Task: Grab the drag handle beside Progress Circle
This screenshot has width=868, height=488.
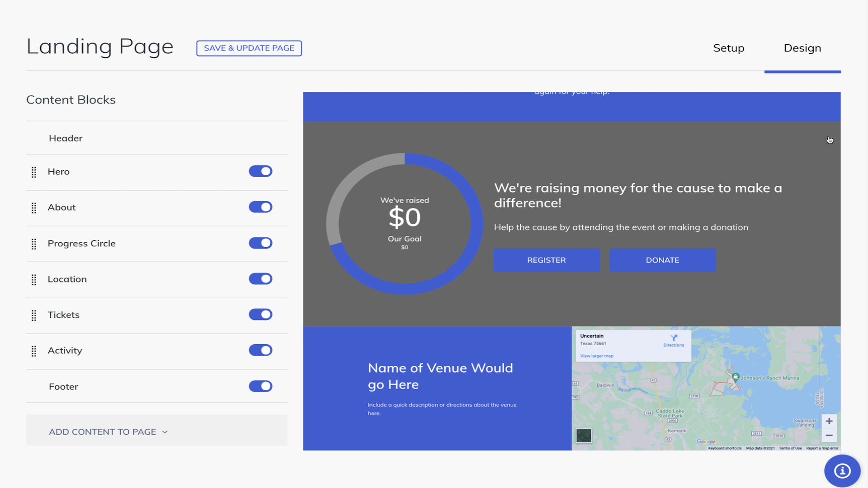Action: pyautogui.click(x=34, y=244)
